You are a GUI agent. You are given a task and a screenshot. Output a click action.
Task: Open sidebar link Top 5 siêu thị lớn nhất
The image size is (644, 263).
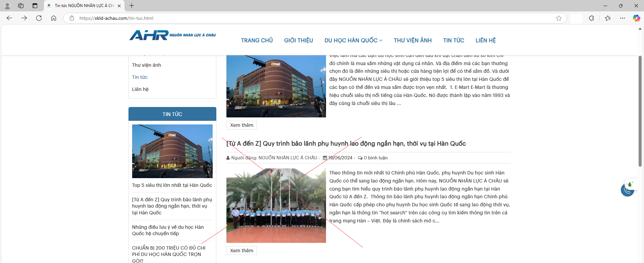pos(172,185)
